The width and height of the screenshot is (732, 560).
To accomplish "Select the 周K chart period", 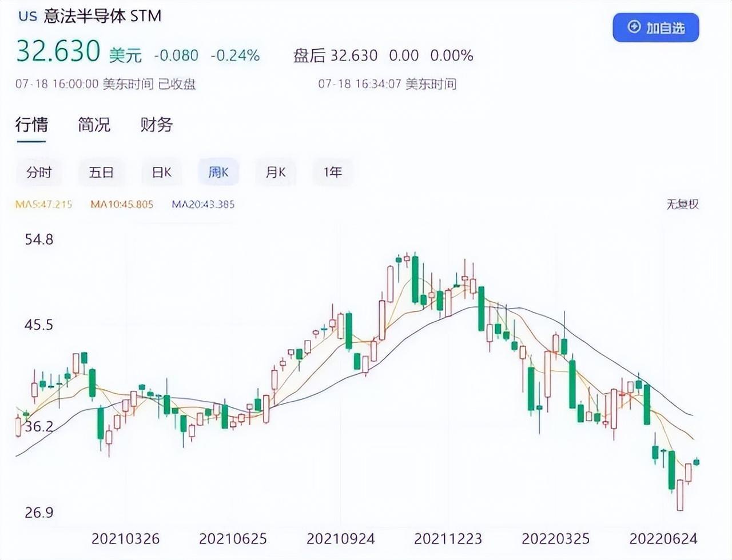I will coord(218,172).
